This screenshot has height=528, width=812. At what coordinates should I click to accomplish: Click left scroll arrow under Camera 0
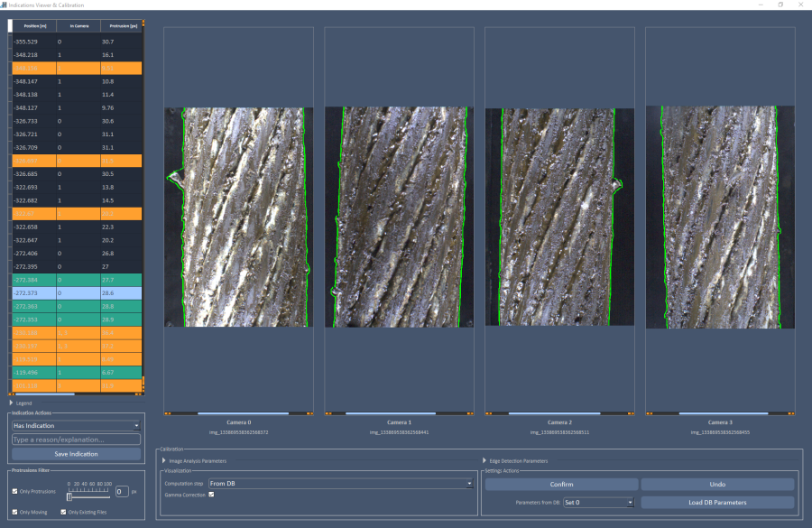(168, 413)
